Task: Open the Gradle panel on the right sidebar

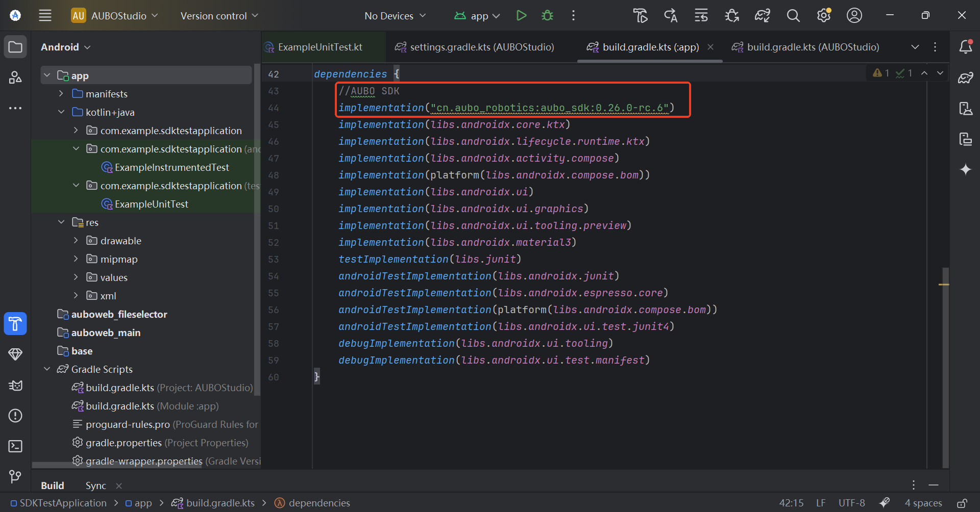Action: coord(966,78)
